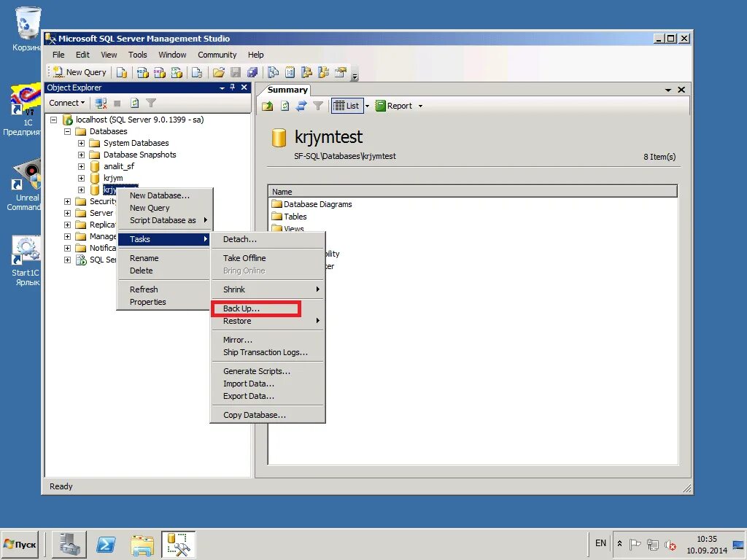Select analit_sf database in tree

(119, 166)
